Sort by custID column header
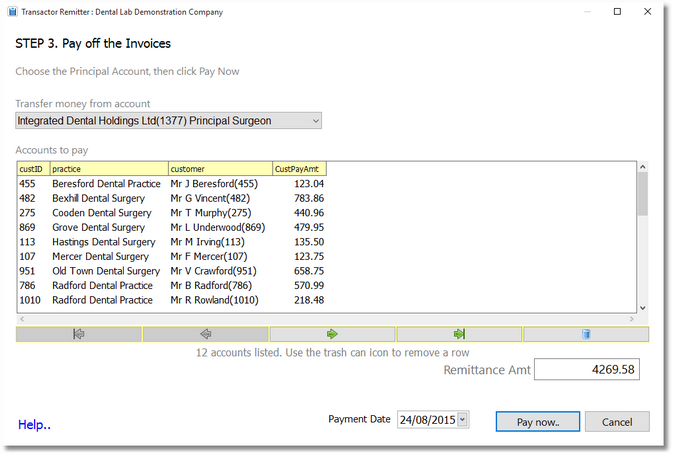The width and height of the screenshot is (673, 455). coord(34,169)
